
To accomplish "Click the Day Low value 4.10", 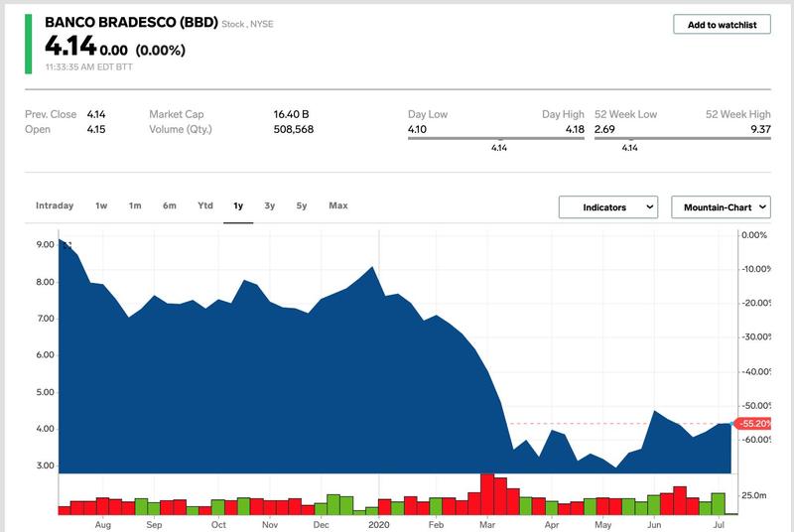I will pyautogui.click(x=417, y=130).
